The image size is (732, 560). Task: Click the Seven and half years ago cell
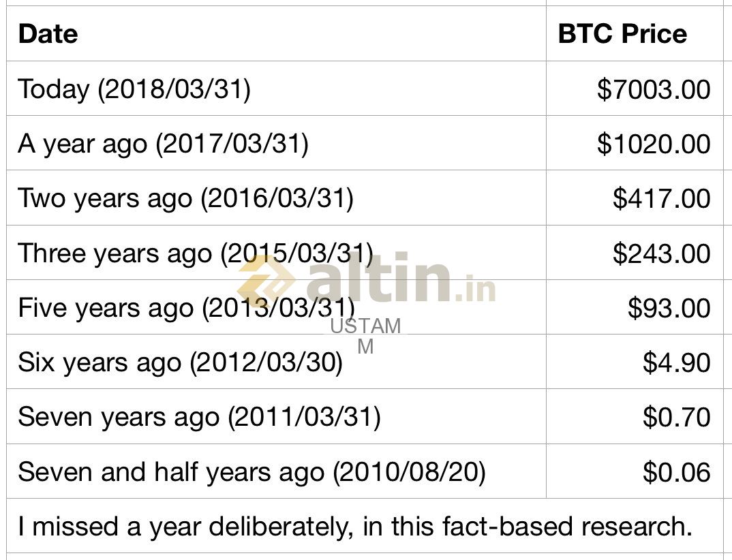pos(276,471)
